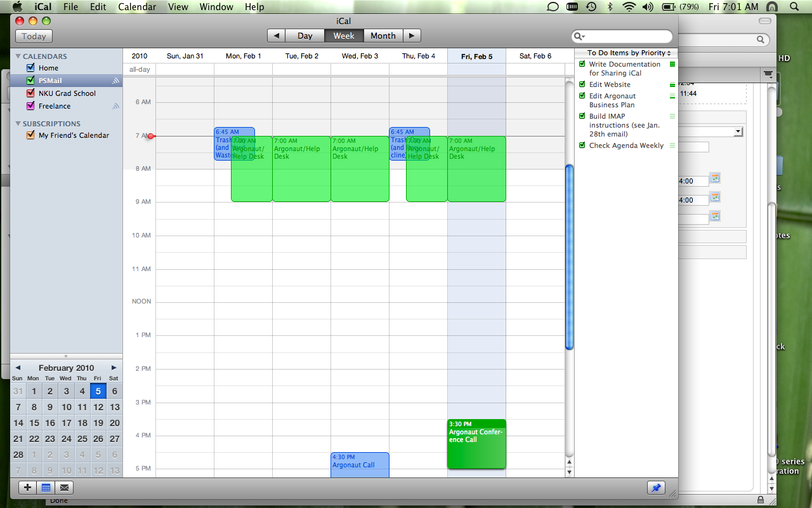
Task: Show next month in mini calendar
Action: pyautogui.click(x=114, y=368)
